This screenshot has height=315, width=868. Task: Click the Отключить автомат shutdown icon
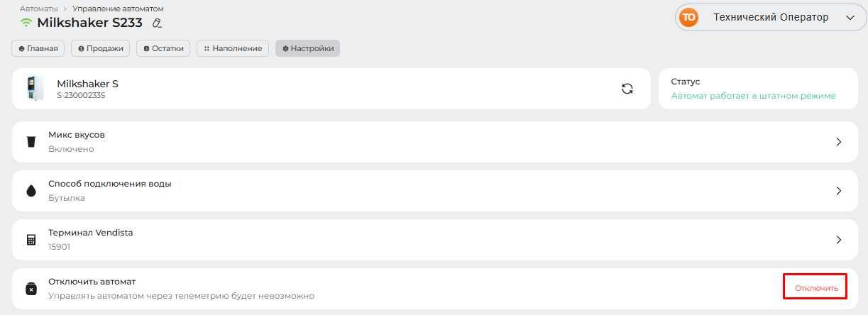[31, 289]
